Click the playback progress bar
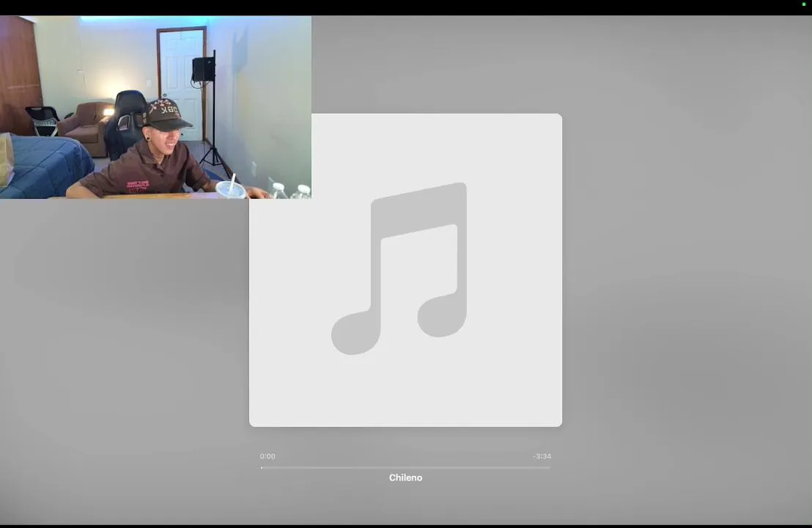Image resolution: width=812 pixels, height=528 pixels. (405, 467)
